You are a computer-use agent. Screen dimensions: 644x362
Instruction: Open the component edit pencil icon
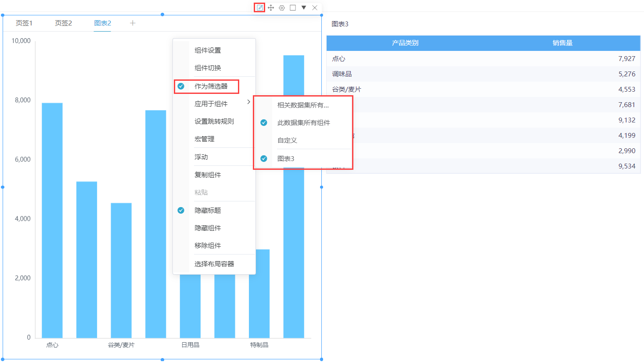tap(260, 7)
